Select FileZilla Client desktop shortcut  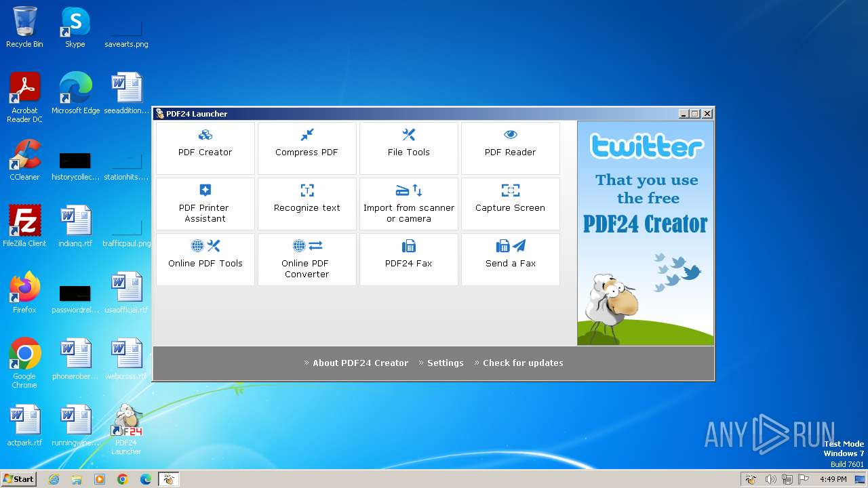coord(24,226)
